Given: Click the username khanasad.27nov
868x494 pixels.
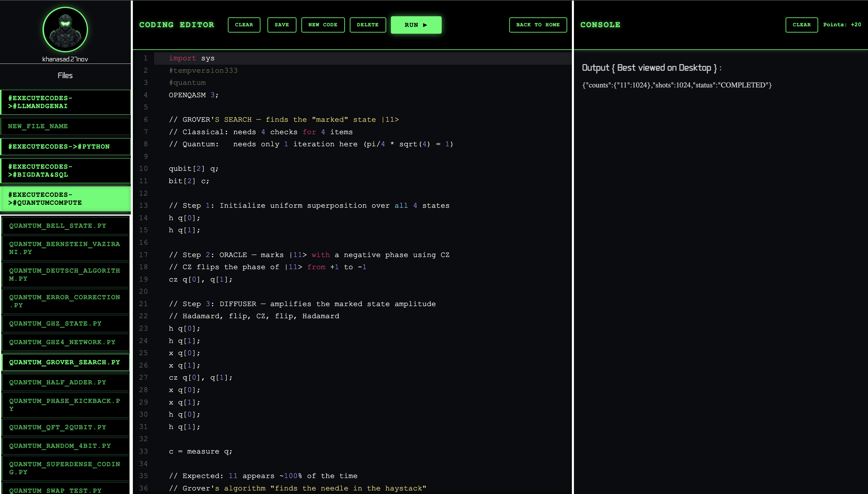Looking at the screenshot, I should (65, 59).
